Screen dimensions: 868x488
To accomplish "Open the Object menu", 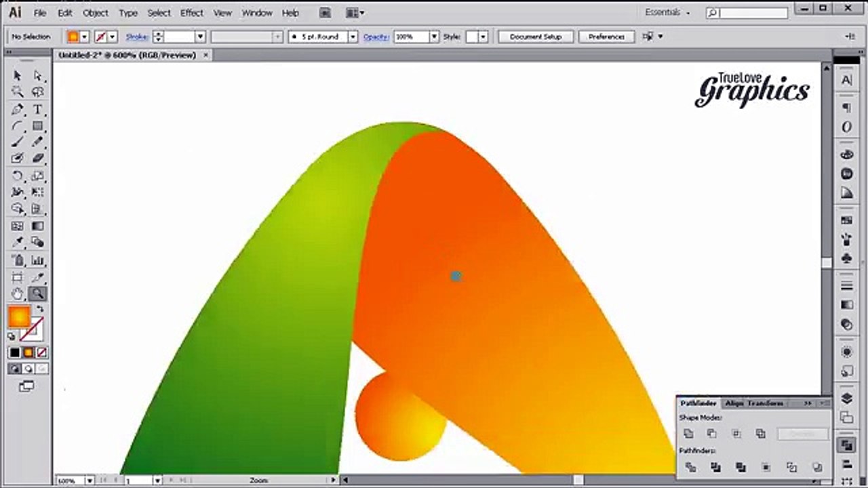I will [96, 13].
